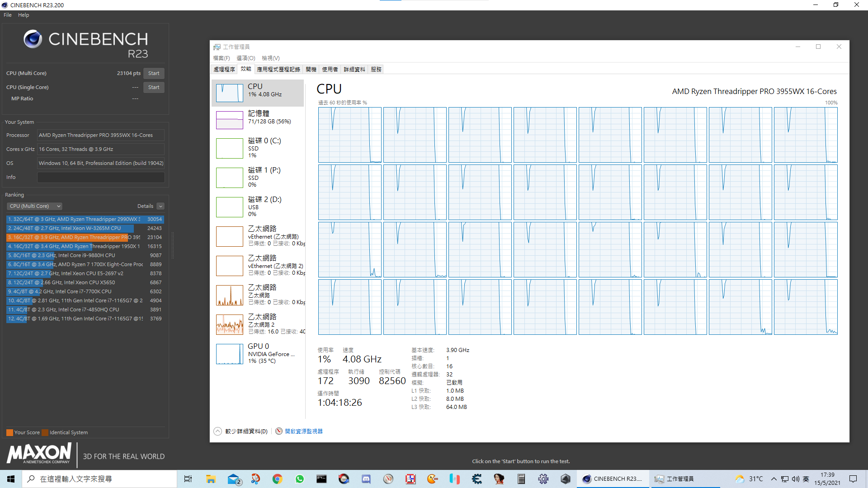This screenshot has height=488, width=868.
Task: Open the File menu in Cinebench
Action: 8,15
